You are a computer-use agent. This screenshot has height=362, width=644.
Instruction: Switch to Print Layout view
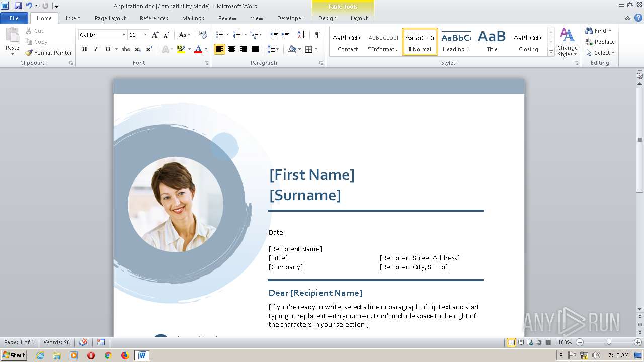coord(512,342)
